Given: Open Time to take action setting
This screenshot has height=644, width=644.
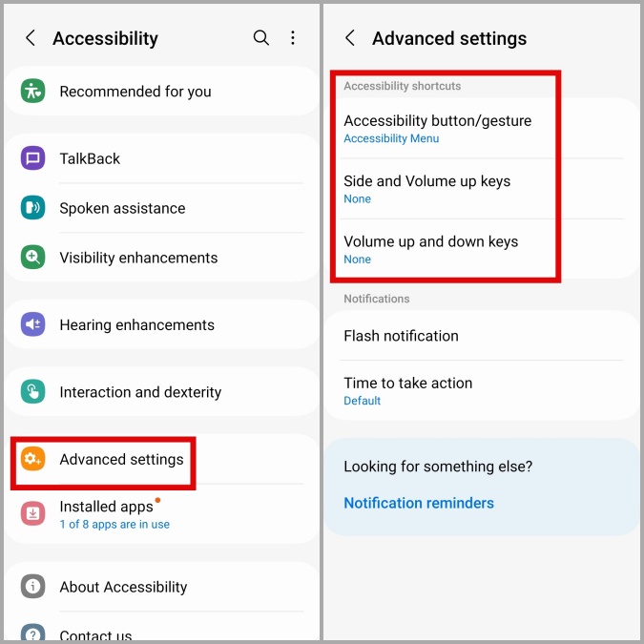Looking at the screenshot, I should tap(407, 390).
